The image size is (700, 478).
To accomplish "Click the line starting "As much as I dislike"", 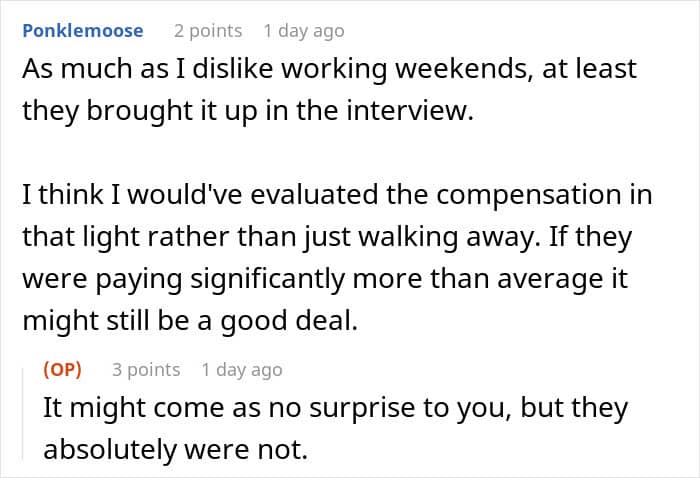I will 329,69.
